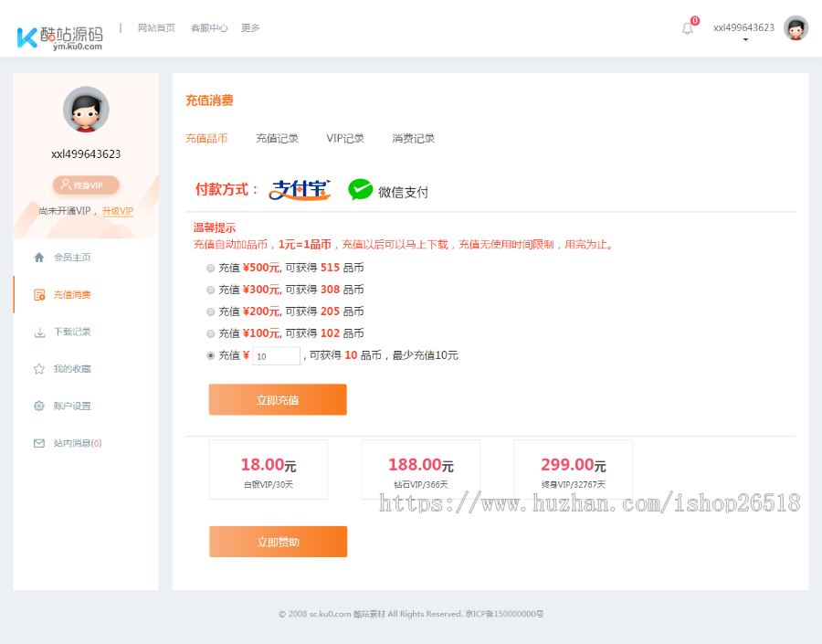Screen dimensions: 822x644
Task: Click the 终身VIP badge button
Action: 86,185
